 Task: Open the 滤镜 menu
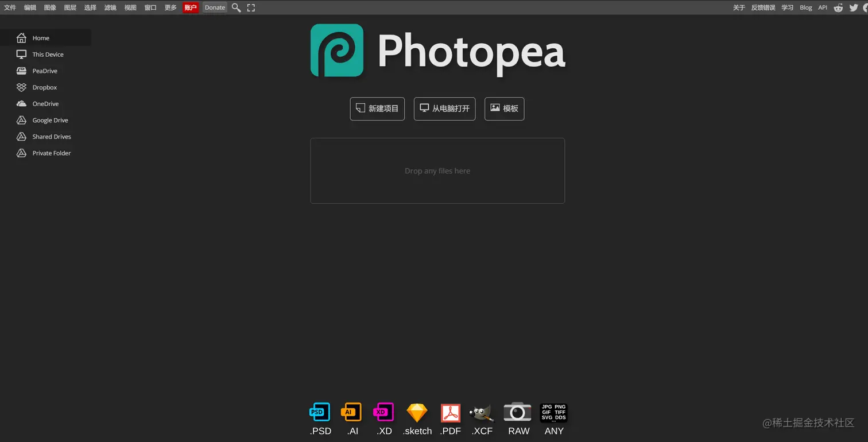110,7
